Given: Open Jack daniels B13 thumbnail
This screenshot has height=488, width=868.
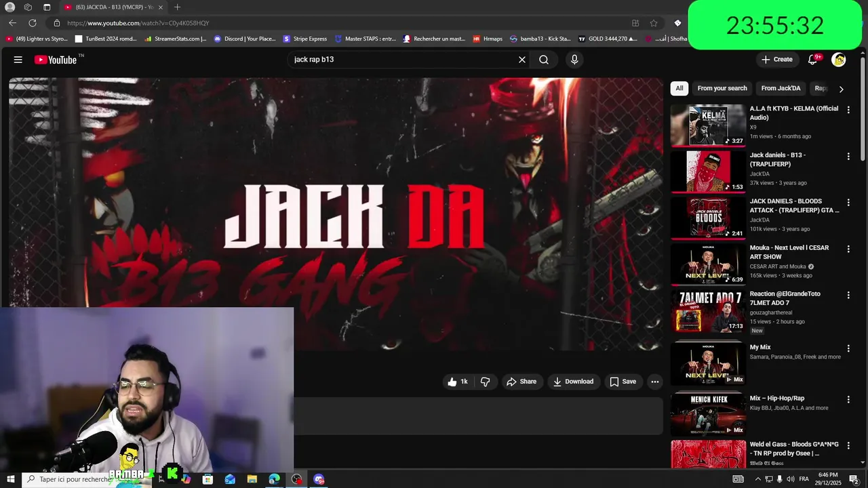Looking at the screenshot, I should tap(708, 171).
